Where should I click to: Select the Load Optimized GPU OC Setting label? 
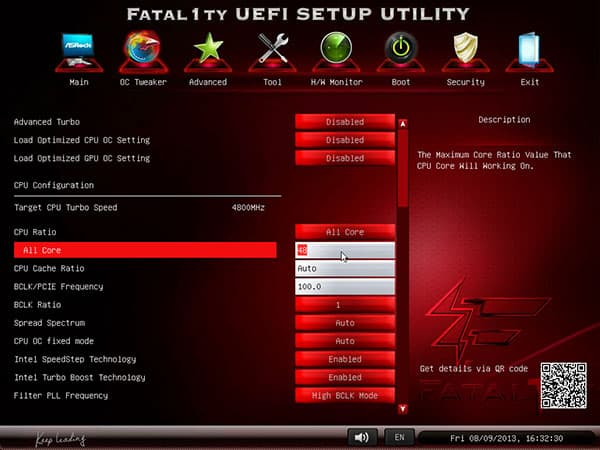click(82, 158)
